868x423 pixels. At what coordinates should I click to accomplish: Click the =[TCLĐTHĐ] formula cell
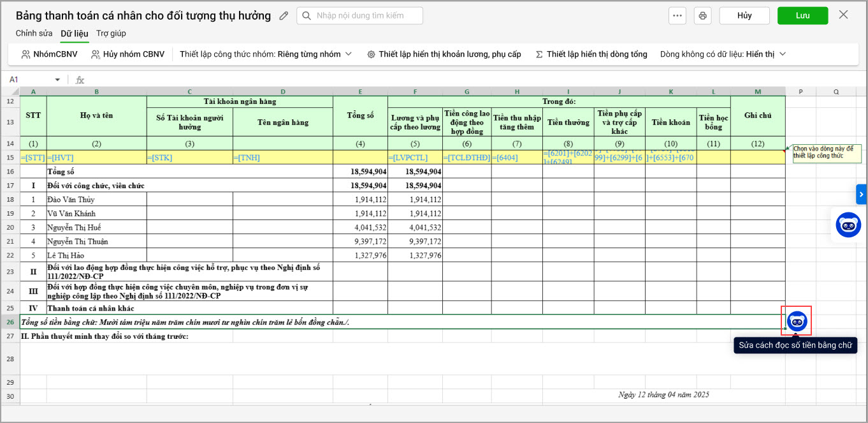(467, 158)
